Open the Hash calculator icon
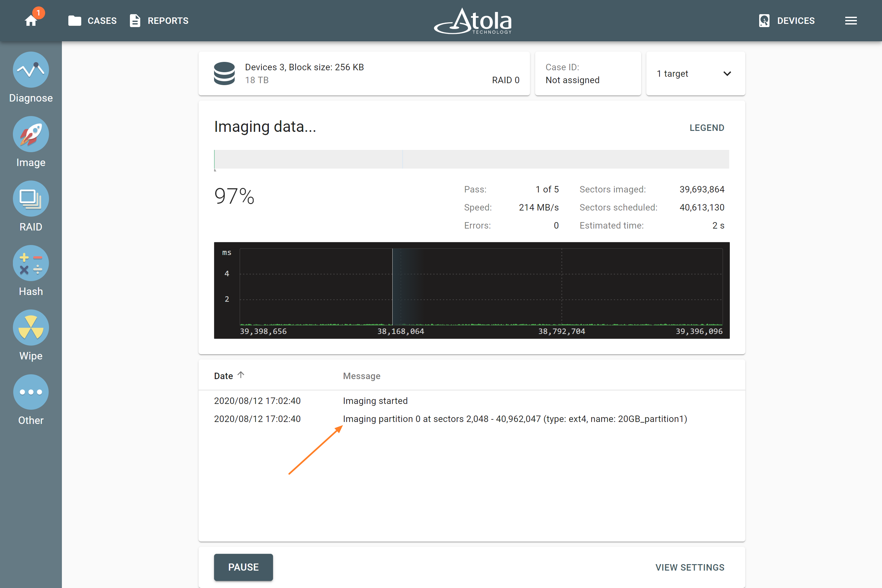 [x=31, y=263]
